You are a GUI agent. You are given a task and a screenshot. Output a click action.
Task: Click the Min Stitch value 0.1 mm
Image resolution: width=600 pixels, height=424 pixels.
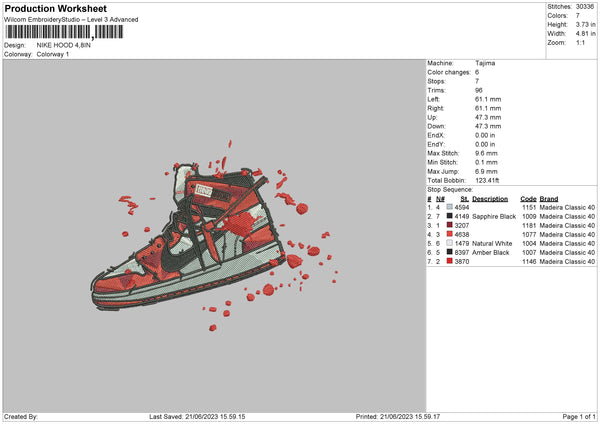[486, 162]
